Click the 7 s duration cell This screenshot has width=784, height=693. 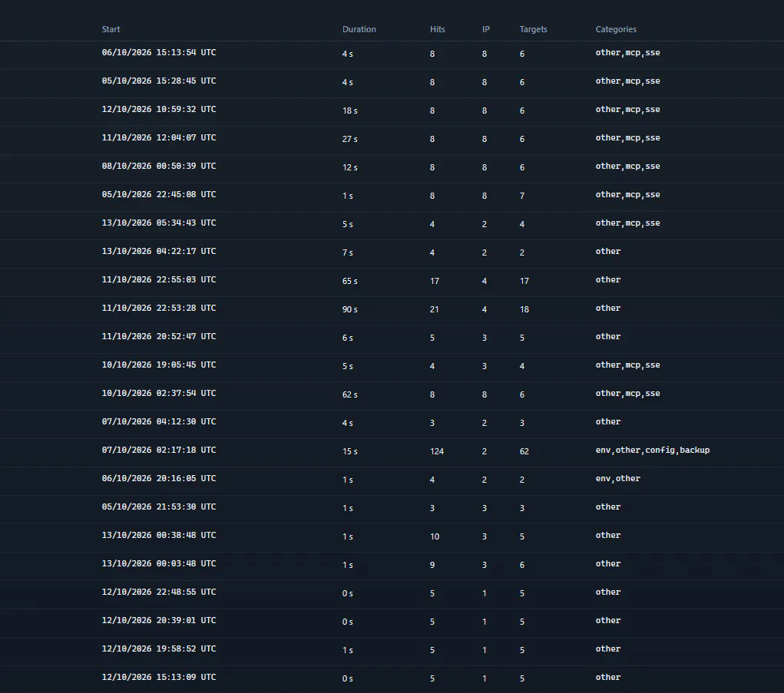point(348,252)
